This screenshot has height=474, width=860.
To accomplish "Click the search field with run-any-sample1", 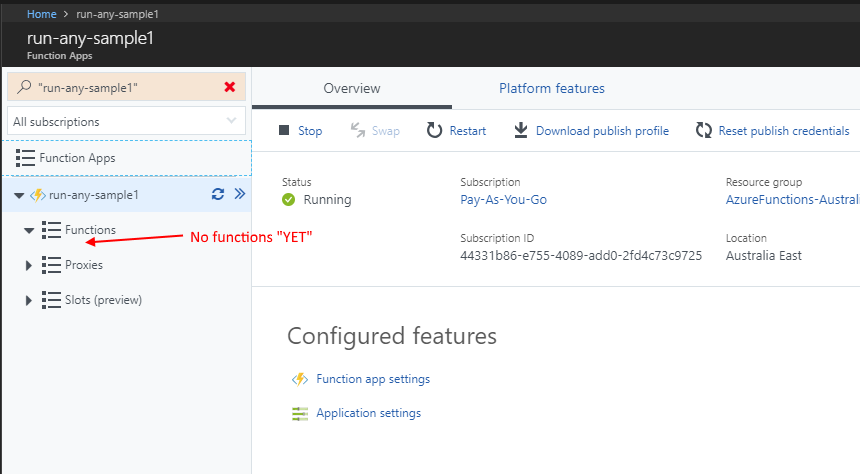I will (x=120, y=87).
